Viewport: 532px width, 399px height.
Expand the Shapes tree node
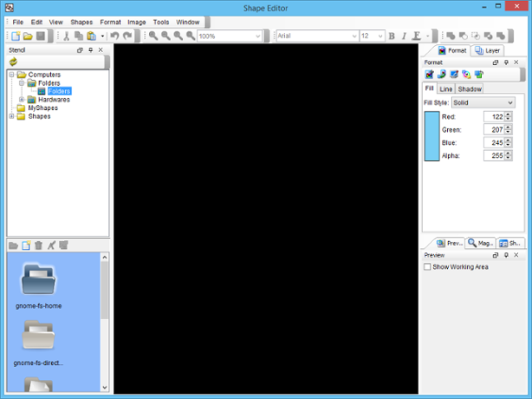(11, 116)
